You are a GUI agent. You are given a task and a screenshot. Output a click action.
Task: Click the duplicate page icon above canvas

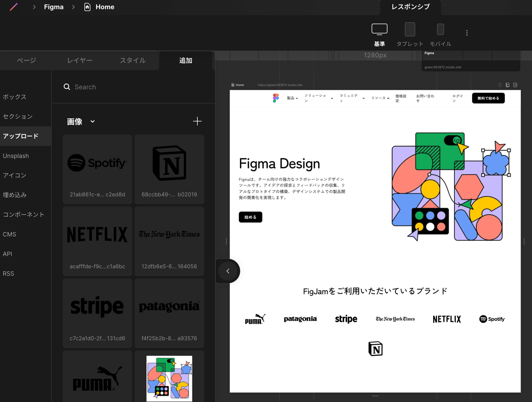point(508,85)
